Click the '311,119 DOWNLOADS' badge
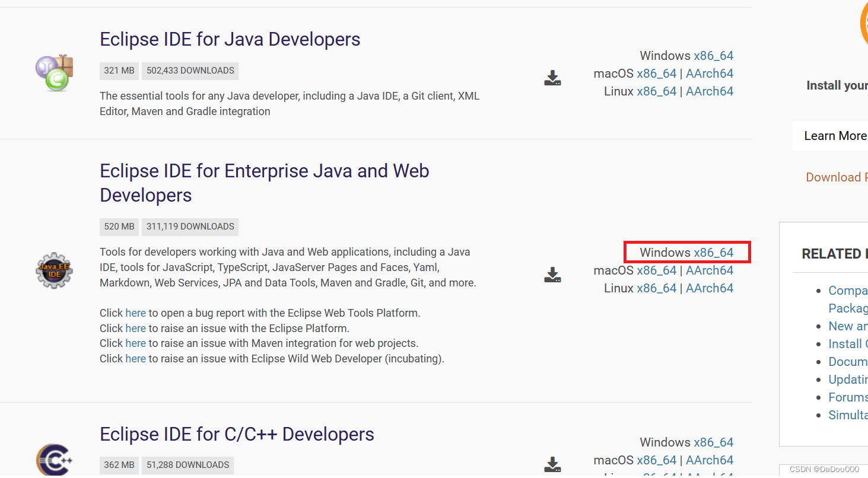This screenshot has height=478, width=868. pyautogui.click(x=190, y=227)
